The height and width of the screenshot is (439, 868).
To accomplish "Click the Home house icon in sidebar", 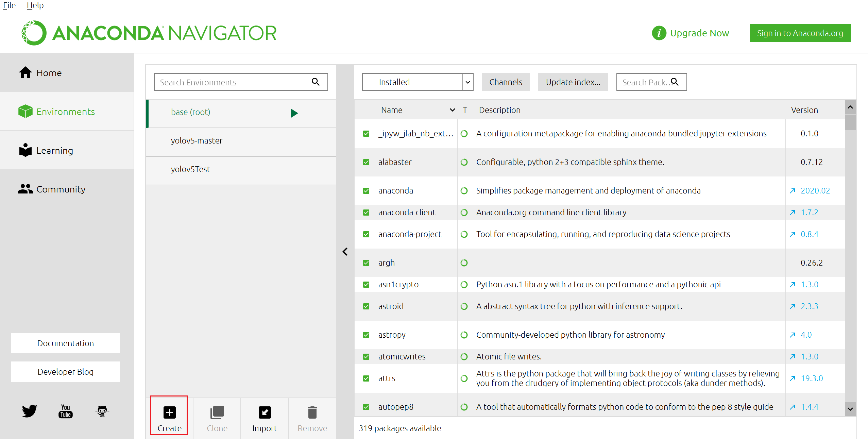I will 25,72.
